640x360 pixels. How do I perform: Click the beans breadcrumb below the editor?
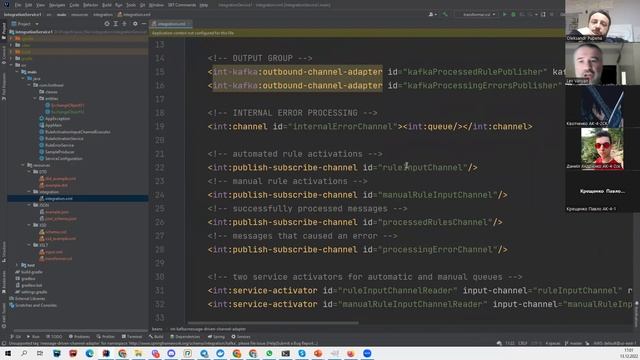click(157, 329)
